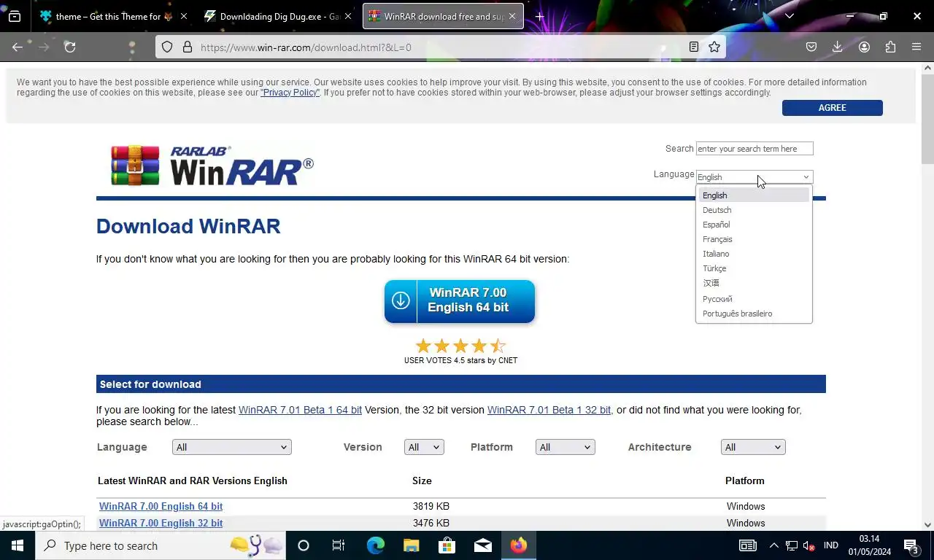Image resolution: width=934 pixels, height=560 pixels.
Task: Choose Türkçe from language list
Action: (x=754, y=268)
